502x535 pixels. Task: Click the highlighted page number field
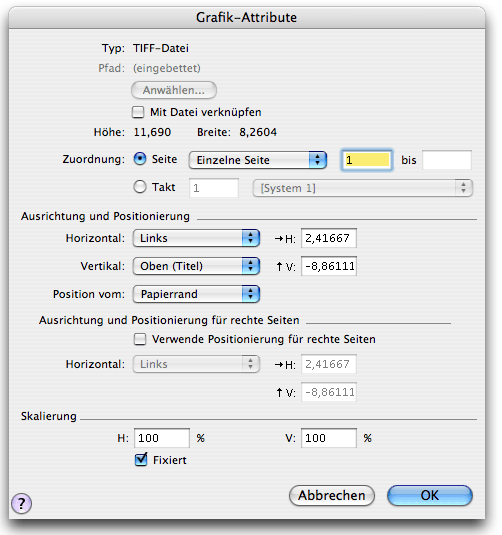point(367,160)
